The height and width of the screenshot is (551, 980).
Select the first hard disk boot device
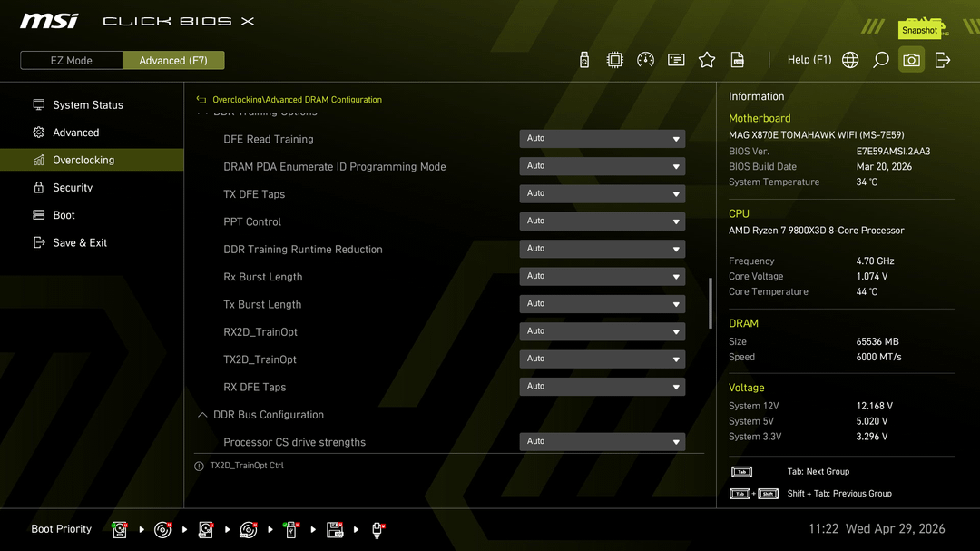click(120, 529)
